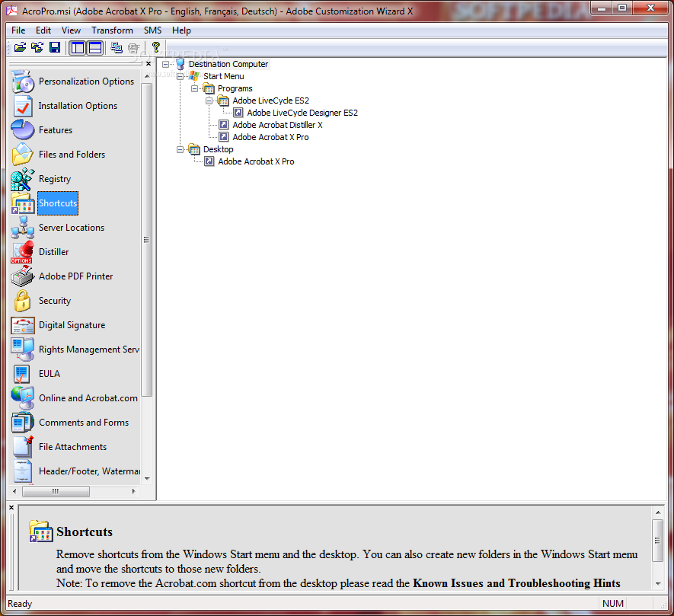Open the Rights Management Servers icon

click(23, 349)
